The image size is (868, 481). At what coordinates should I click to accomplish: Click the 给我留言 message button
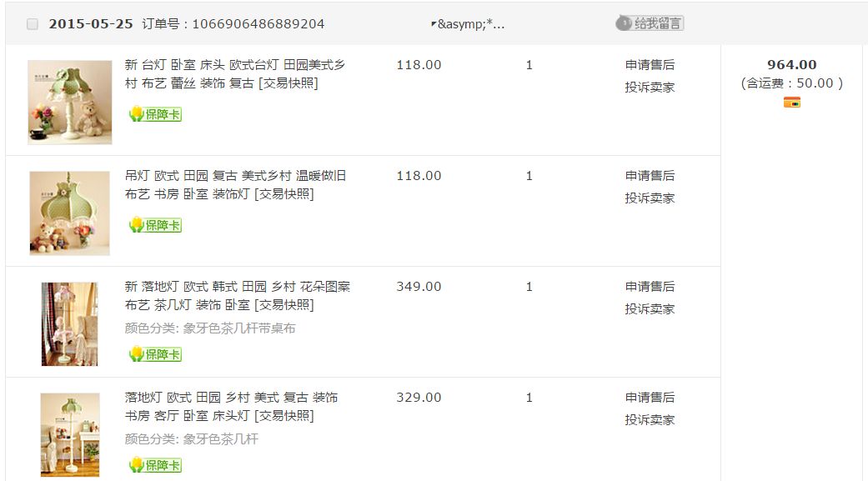(x=650, y=23)
